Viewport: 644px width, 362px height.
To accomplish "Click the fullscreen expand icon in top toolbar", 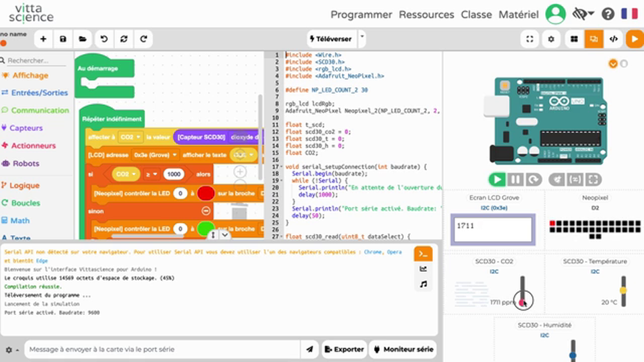I will pos(529,39).
